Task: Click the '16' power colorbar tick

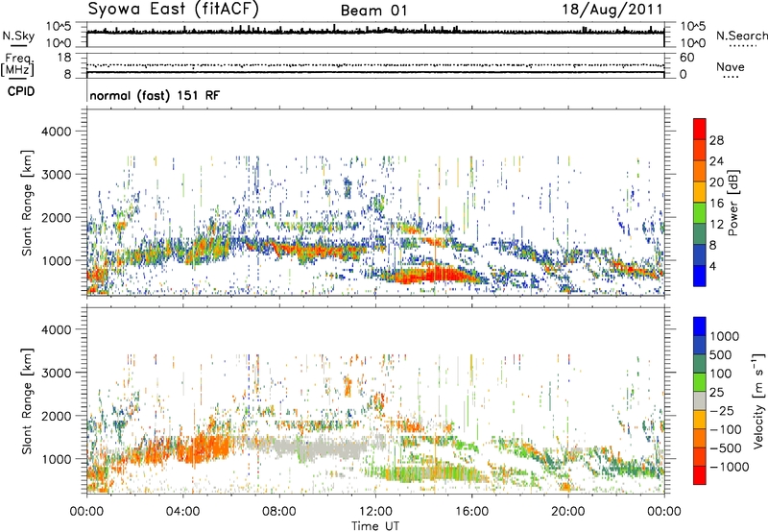Action: pos(716,204)
